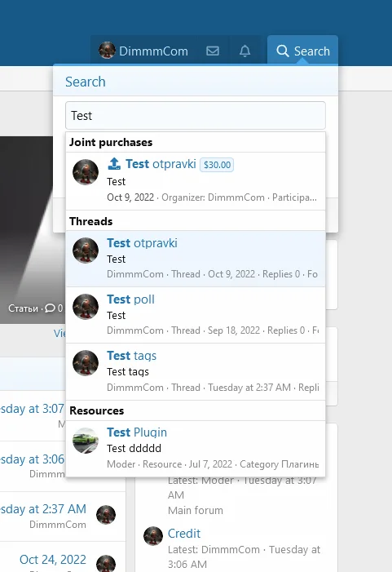Image resolution: width=392 pixels, height=572 pixels.
Task: Open the Test tags thread
Action: [131, 356]
